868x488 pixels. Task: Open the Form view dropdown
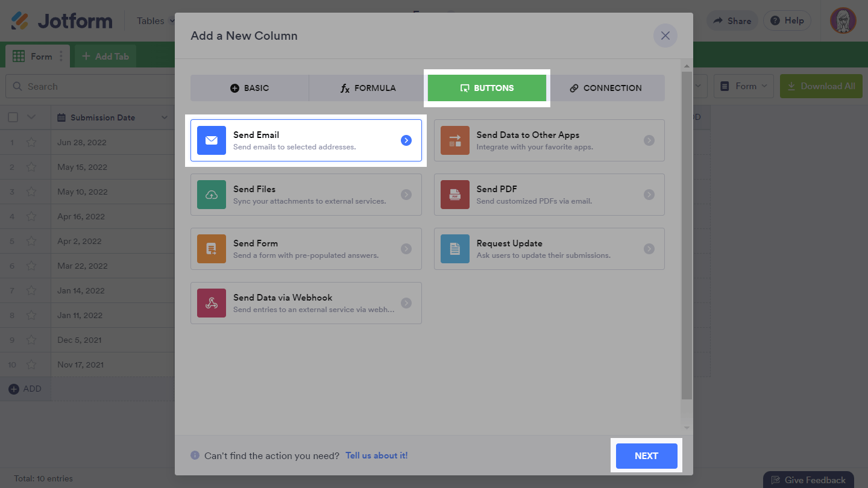tap(744, 86)
